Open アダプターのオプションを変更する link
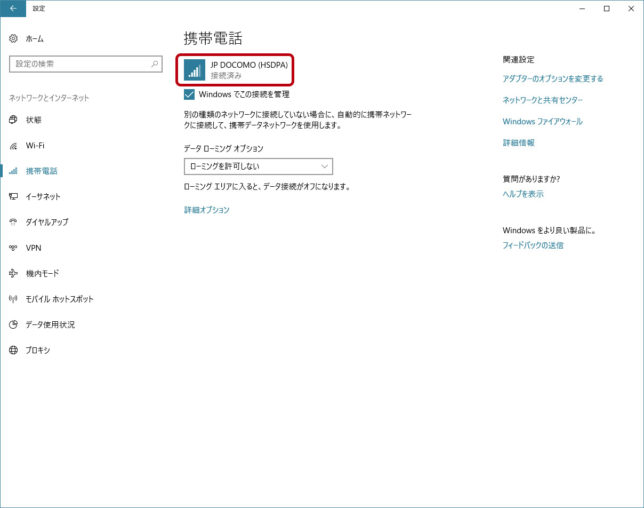 tap(553, 78)
